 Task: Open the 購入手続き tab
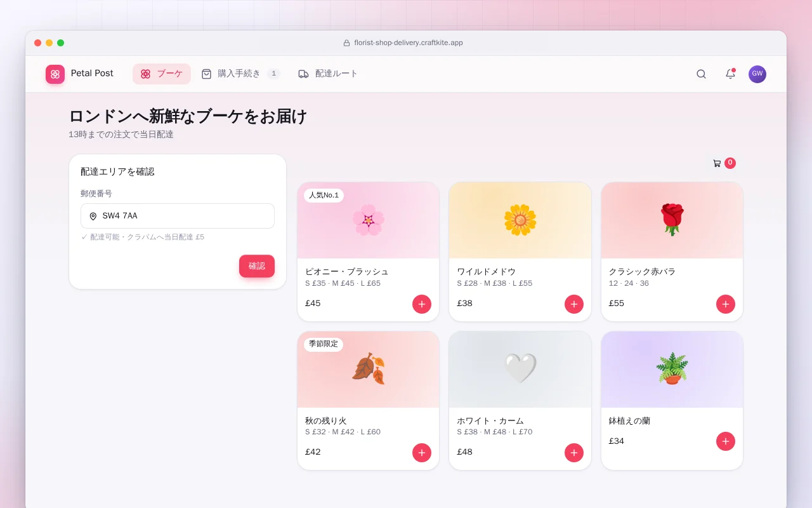(240, 74)
